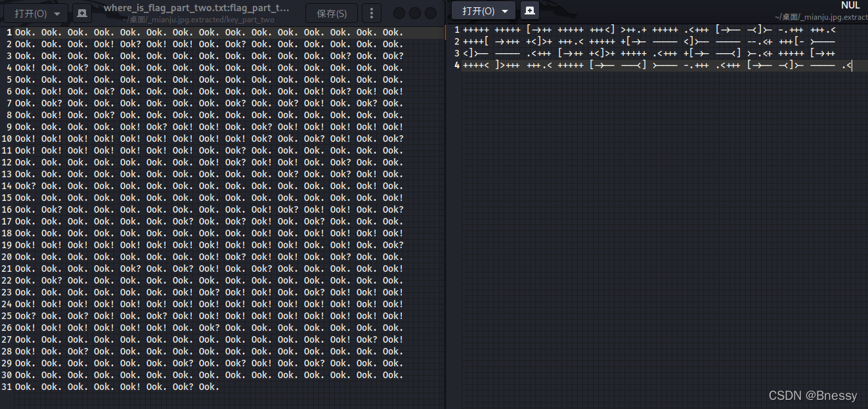This screenshot has height=409, width=868.
Task: Place cursor in Ook text on line 24
Action: pyautogui.click(x=209, y=304)
